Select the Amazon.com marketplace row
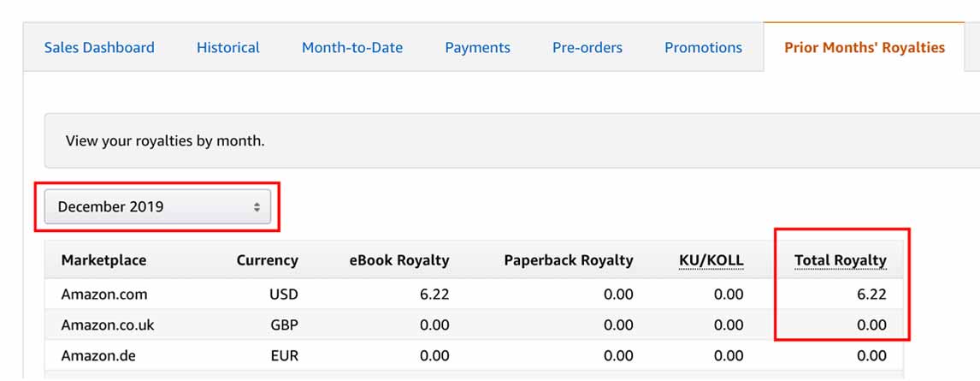 point(474,294)
